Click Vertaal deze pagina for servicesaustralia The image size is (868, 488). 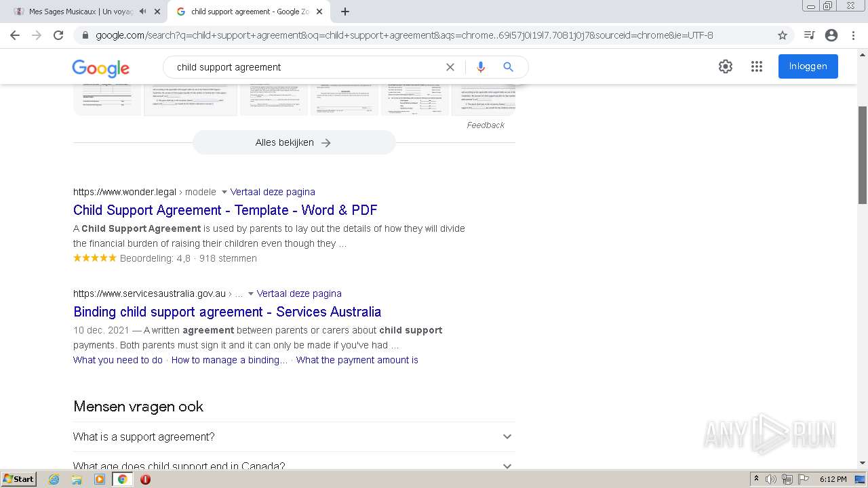click(299, 293)
